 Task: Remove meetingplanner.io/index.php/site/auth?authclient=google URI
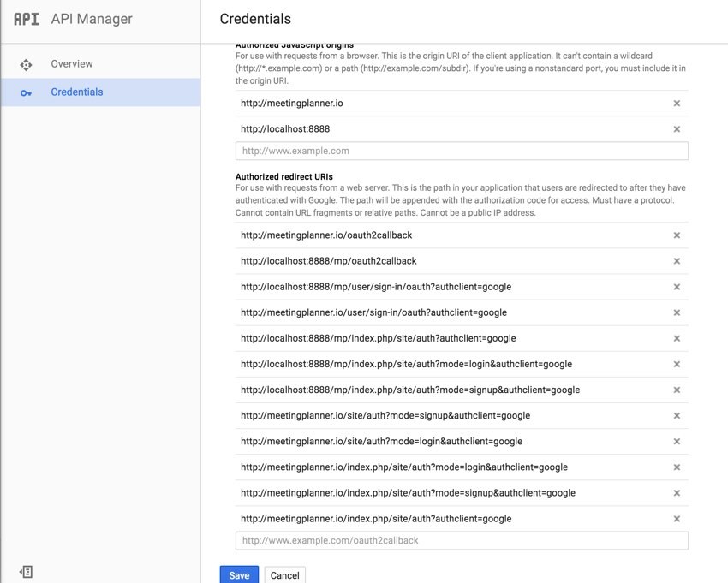pos(677,519)
